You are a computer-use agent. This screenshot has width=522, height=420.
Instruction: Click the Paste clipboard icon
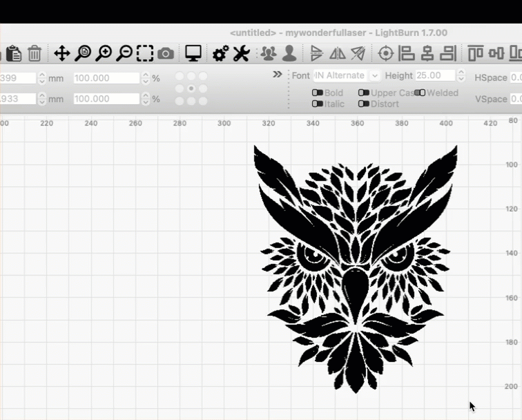[x=14, y=53]
